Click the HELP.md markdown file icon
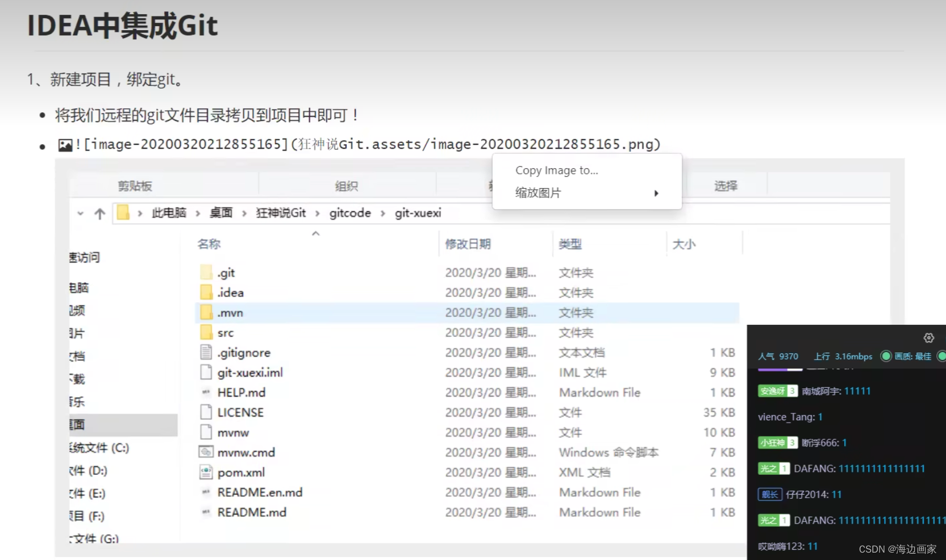 (206, 392)
